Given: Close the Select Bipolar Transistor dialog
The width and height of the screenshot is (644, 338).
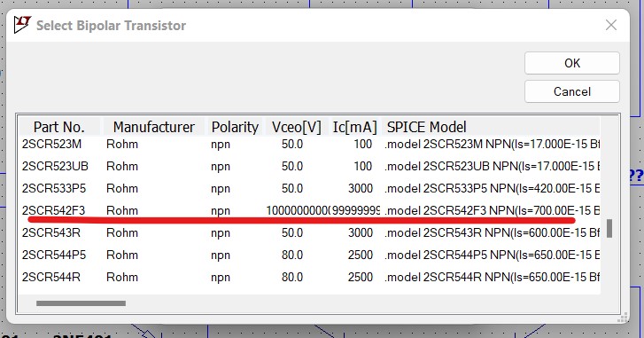Looking at the screenshot, I should (611, 25).
